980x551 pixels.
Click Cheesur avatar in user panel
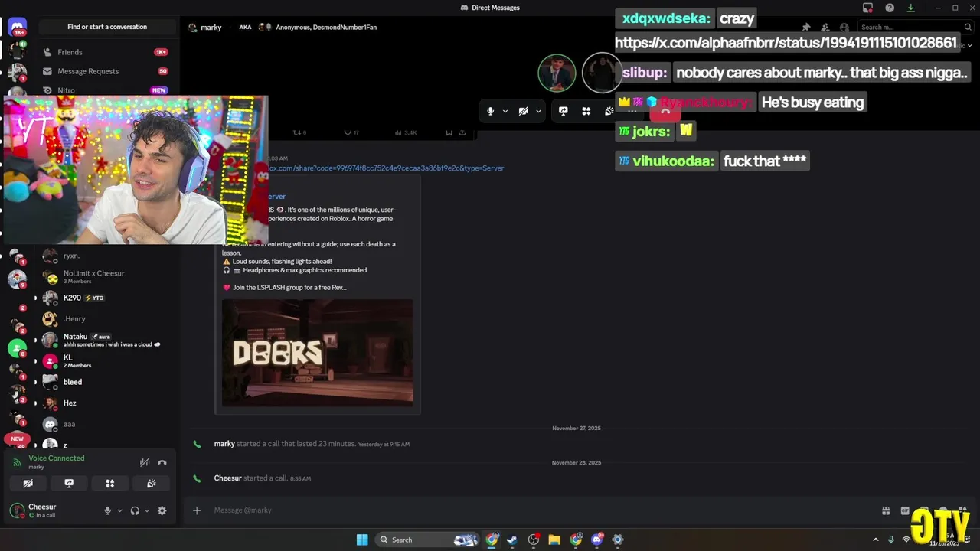[x=17, y=510]
